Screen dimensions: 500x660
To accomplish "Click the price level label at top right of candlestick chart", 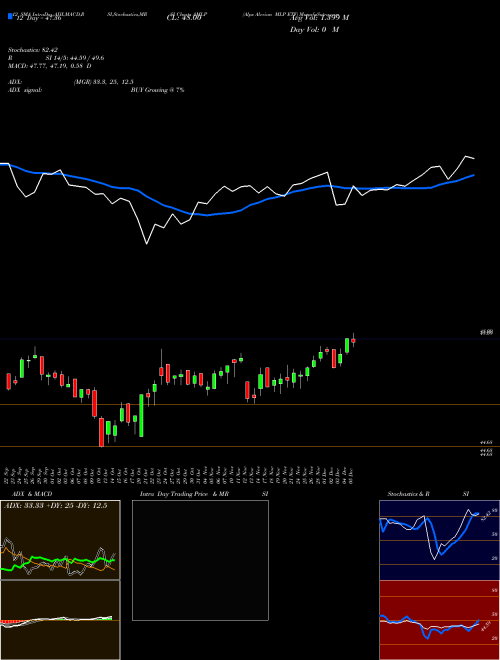I will pyautogui.click(x=487, y=333).
